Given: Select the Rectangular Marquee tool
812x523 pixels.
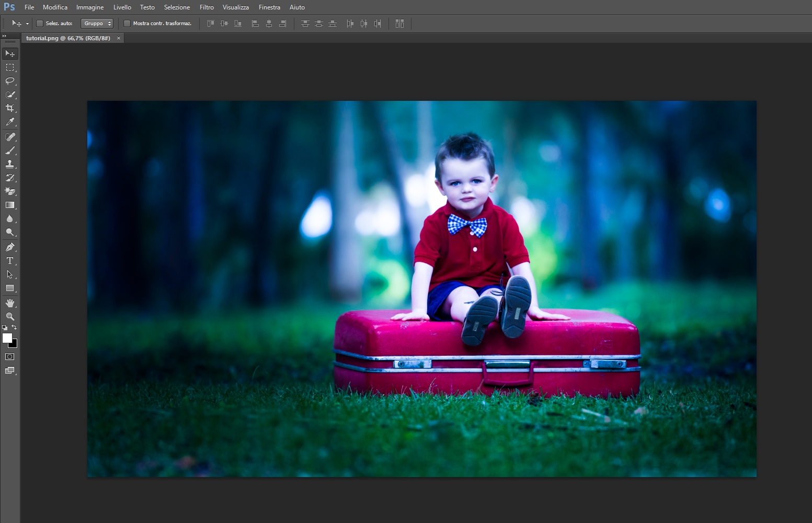Looking at the screenshot, I should (10, 67).
